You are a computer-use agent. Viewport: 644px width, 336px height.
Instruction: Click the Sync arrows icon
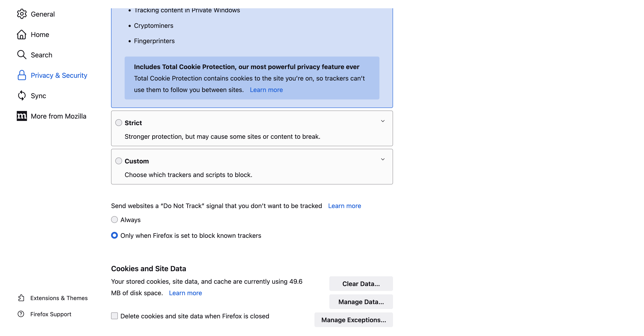pos(22,96)
